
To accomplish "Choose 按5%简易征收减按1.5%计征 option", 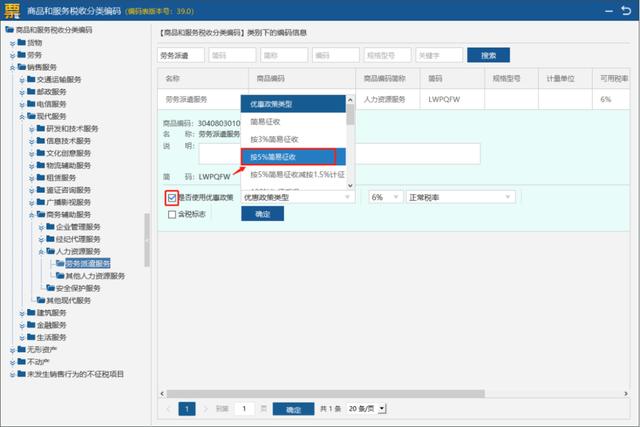I will point(293,174).
